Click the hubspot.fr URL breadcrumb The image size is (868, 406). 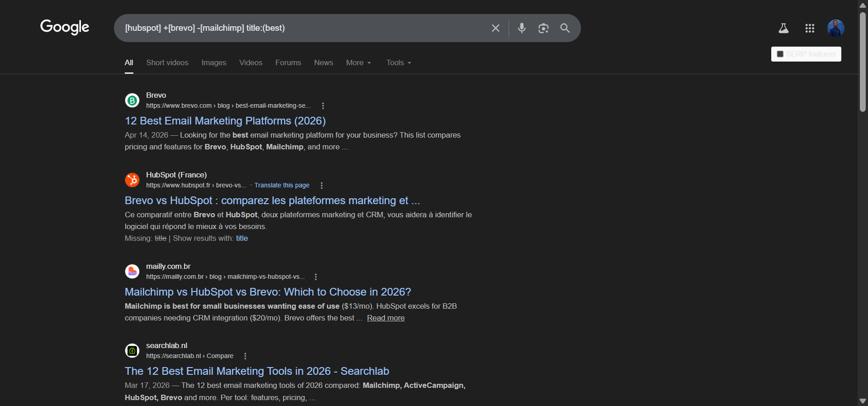196,186
